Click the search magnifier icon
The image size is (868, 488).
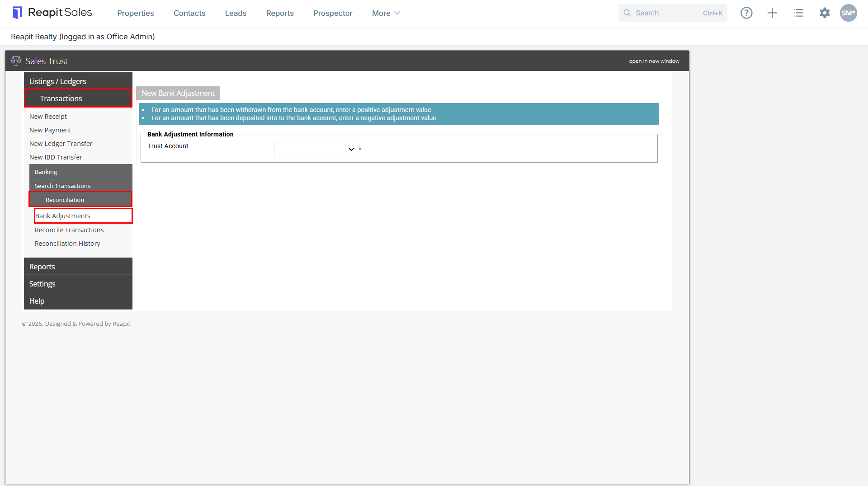coord(627,13)
